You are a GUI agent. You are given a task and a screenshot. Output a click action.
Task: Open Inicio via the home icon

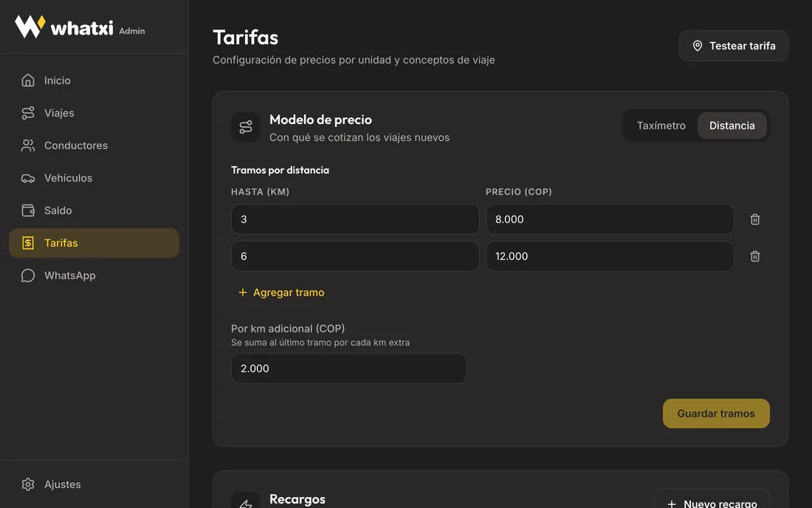point(28,80)
